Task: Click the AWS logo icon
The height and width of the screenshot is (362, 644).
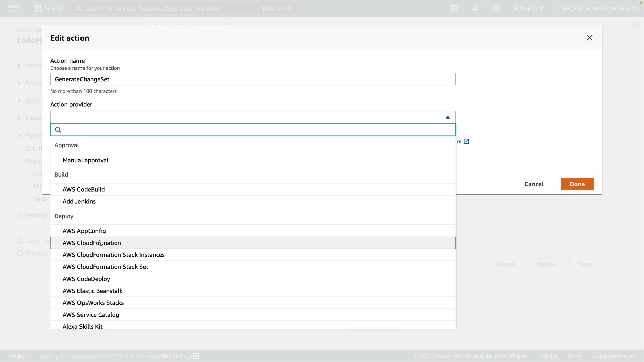Action: (14, 8)
